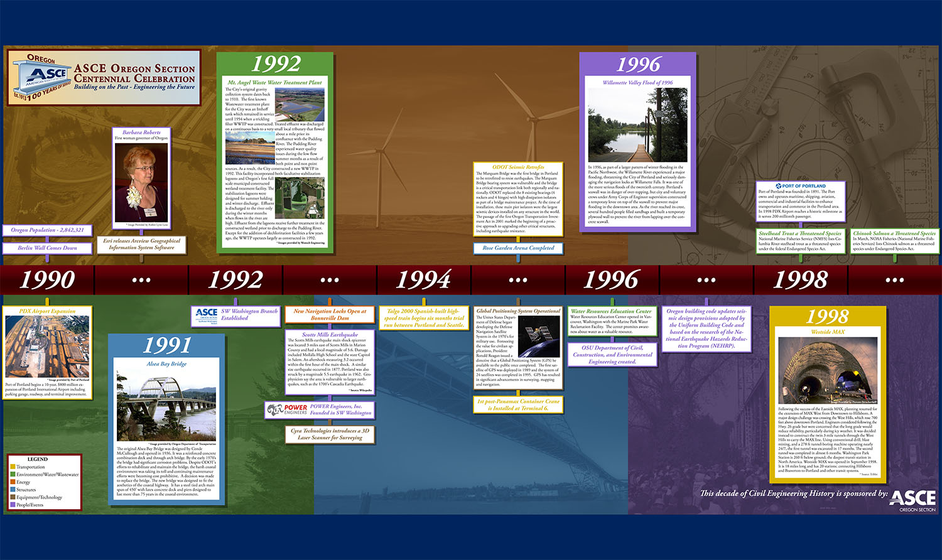This screenshot has width=942, height=560.
Task: Select the green Environment/Water/Wastewater legend swatch
Action: pyautogui.click(x=13, y=475)
